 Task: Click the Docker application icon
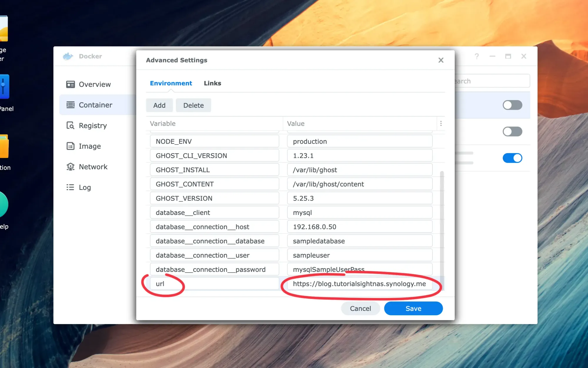coord(68,56)
